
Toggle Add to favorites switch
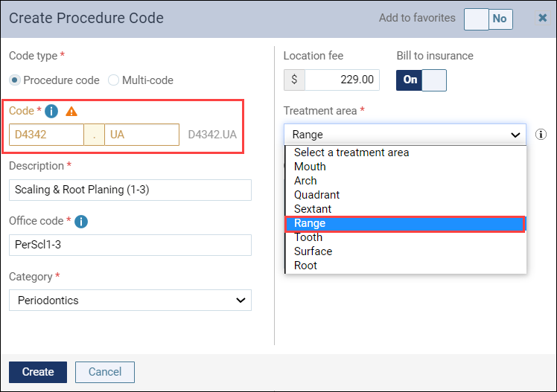488,19
